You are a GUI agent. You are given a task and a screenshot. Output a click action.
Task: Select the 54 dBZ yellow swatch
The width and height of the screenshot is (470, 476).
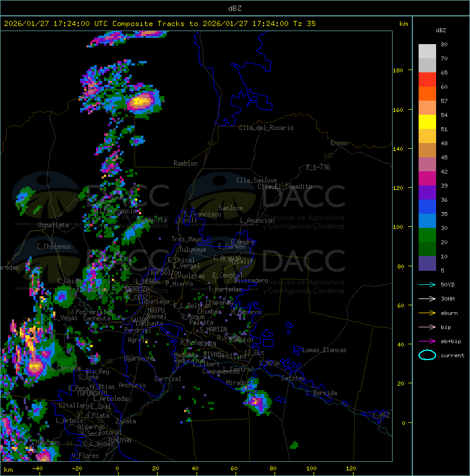point(427,122)
